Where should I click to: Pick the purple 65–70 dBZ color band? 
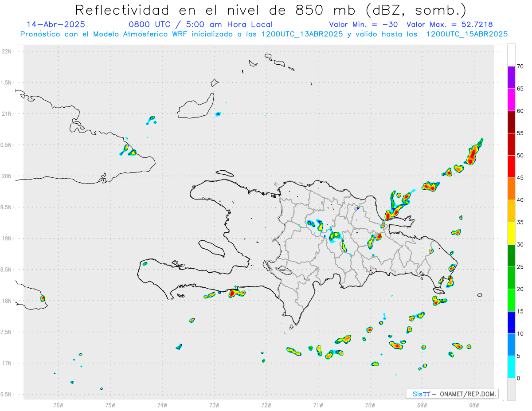tap(511, 78)
